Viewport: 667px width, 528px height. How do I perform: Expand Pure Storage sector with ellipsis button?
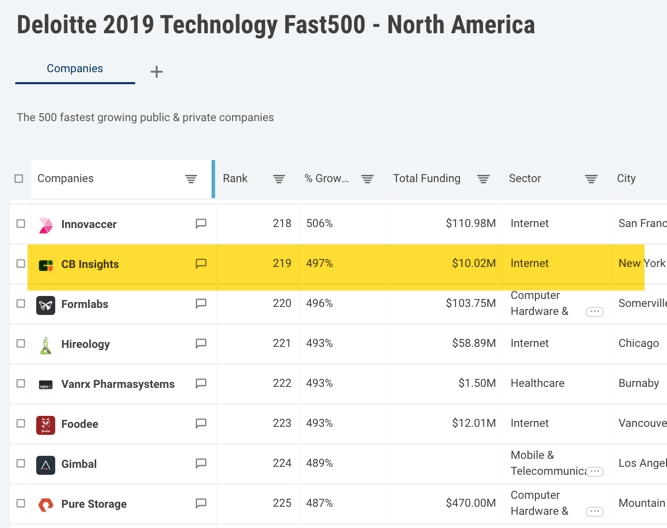pyautogui.click(x=595, y=511)
